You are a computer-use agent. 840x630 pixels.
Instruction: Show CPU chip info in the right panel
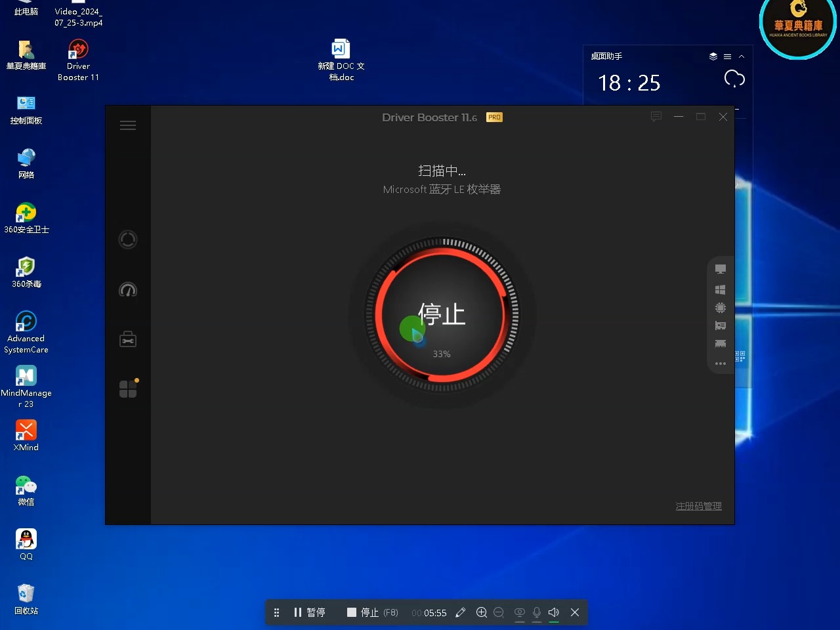point(721,308)
